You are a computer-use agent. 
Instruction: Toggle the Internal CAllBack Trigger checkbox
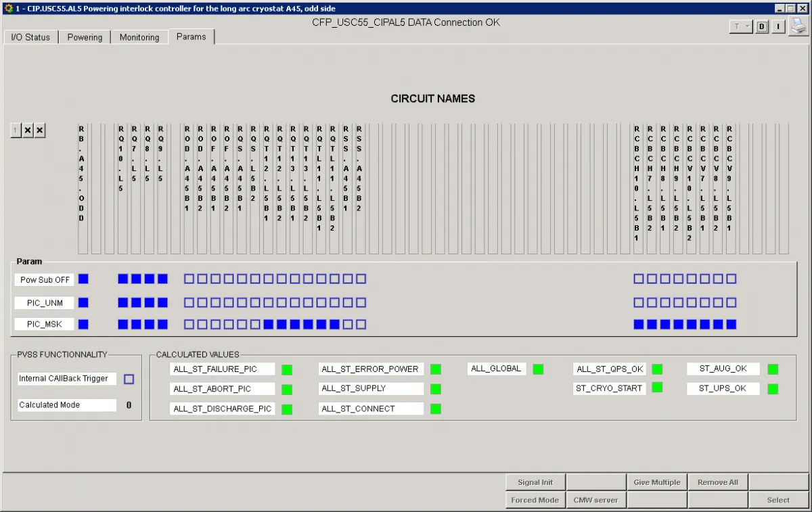point(129,379)
